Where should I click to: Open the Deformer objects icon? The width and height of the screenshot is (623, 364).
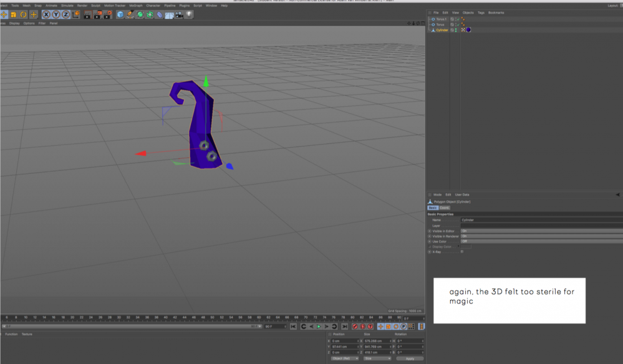pyautogui.click(x=159, y=15)
